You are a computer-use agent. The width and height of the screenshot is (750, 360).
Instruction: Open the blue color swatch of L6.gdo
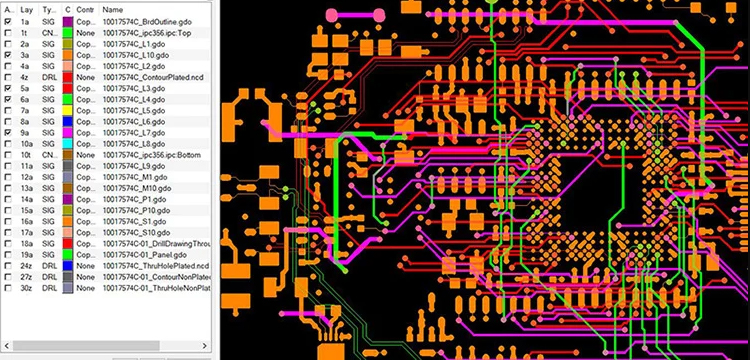pyautogui.click(x=68, y=121)
